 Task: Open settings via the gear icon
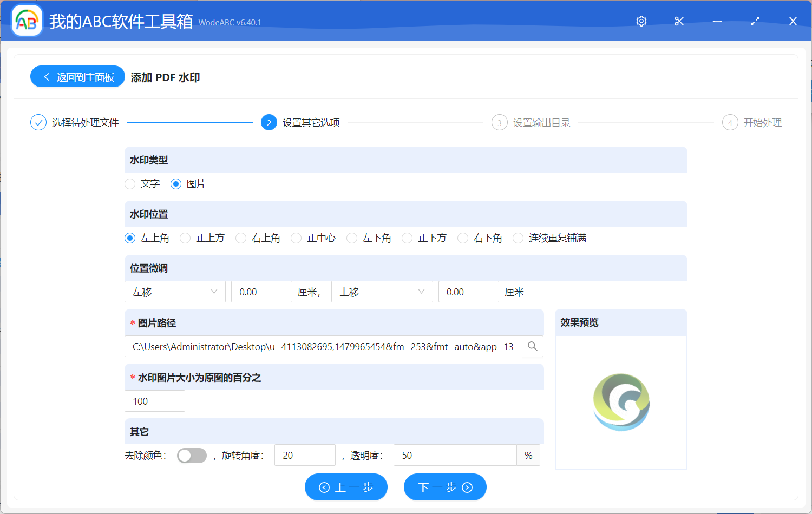[641, 21]
